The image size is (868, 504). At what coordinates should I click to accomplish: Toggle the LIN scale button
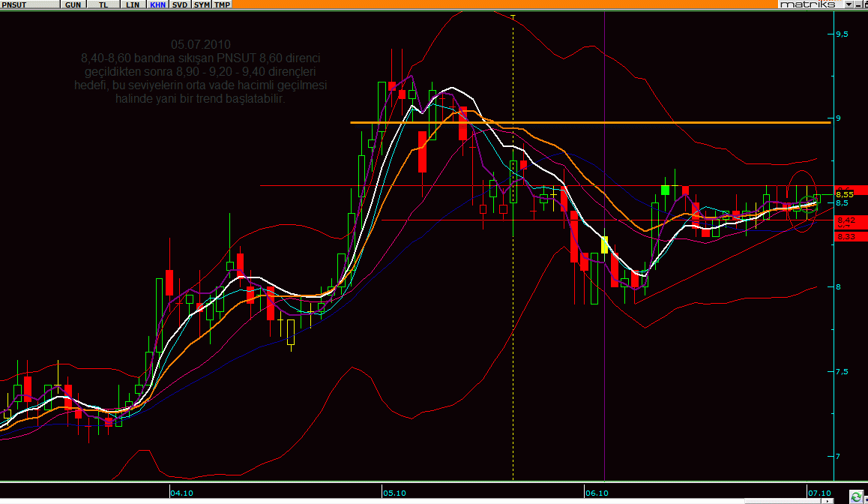pyautogui.click(x=133, y=4)
